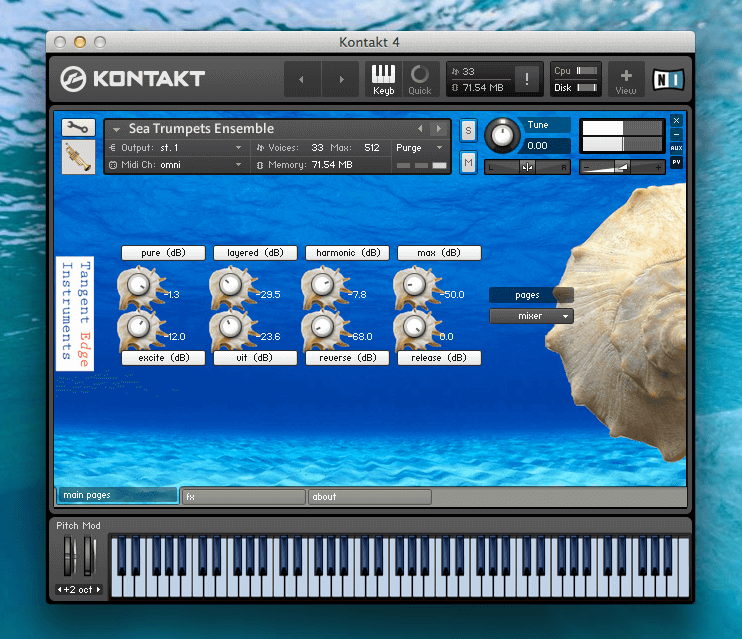Click the release shell knob at 0.0

(x=414, y=327)
